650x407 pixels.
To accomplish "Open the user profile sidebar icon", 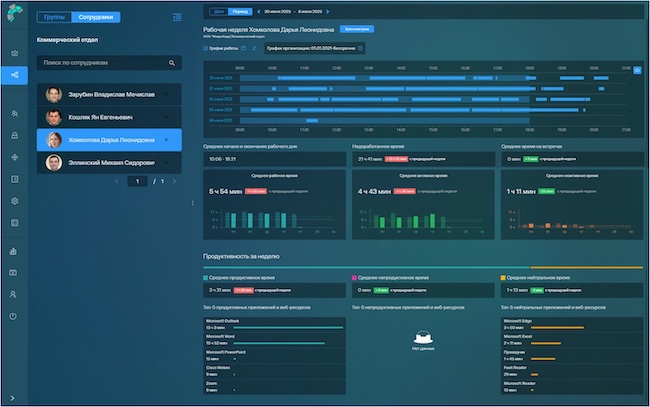I will coord(13,294).
